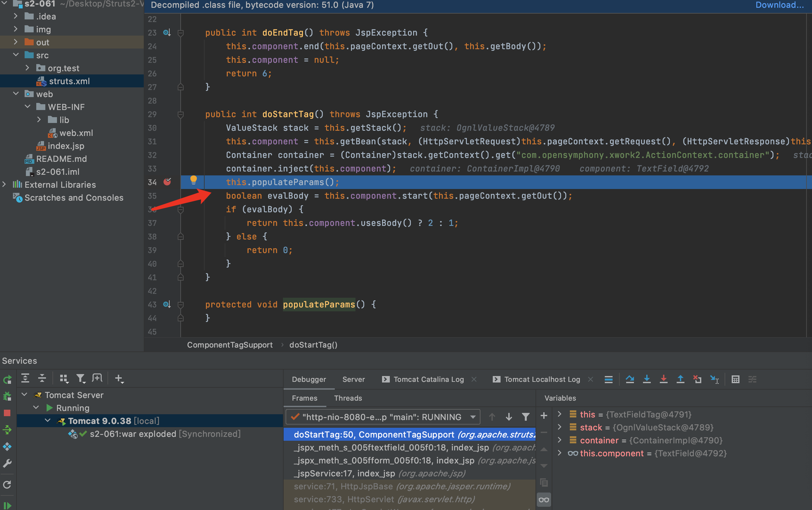Click Drop Frame icon
This screenshot has height=510, width=812.
pos(697,379)
